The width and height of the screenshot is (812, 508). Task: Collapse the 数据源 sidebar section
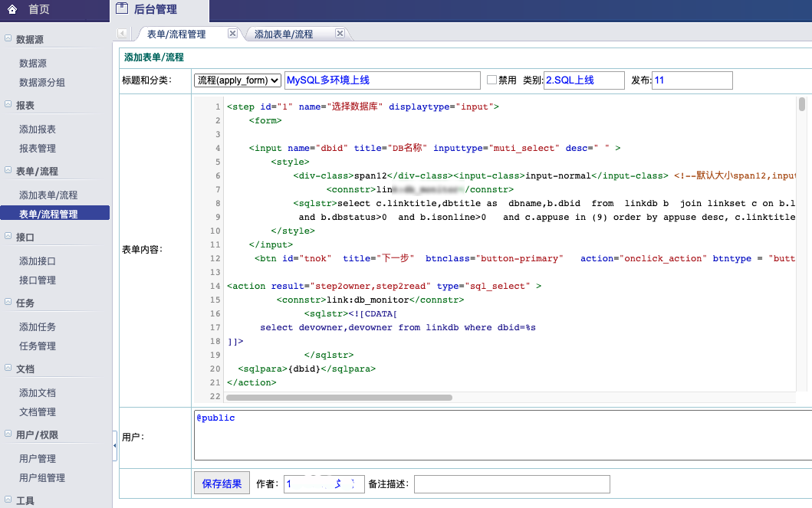(8, 39)
